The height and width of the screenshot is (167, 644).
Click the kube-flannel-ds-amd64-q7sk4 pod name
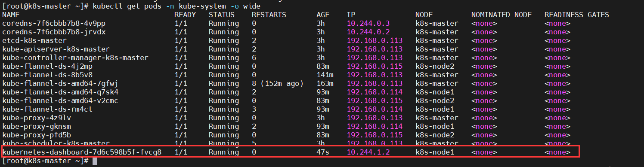pyautogui.click(x=60, y=92)
